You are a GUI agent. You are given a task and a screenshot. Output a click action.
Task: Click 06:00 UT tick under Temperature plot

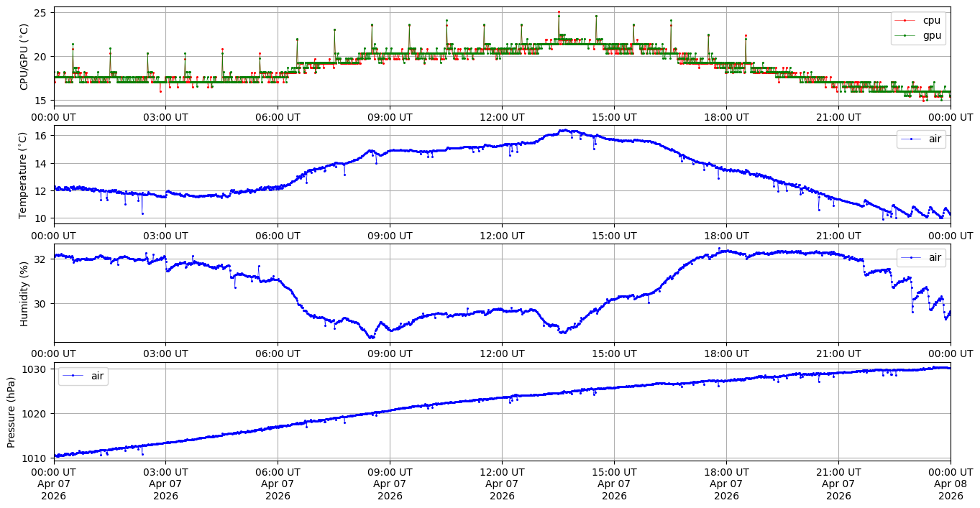(278, 235)
